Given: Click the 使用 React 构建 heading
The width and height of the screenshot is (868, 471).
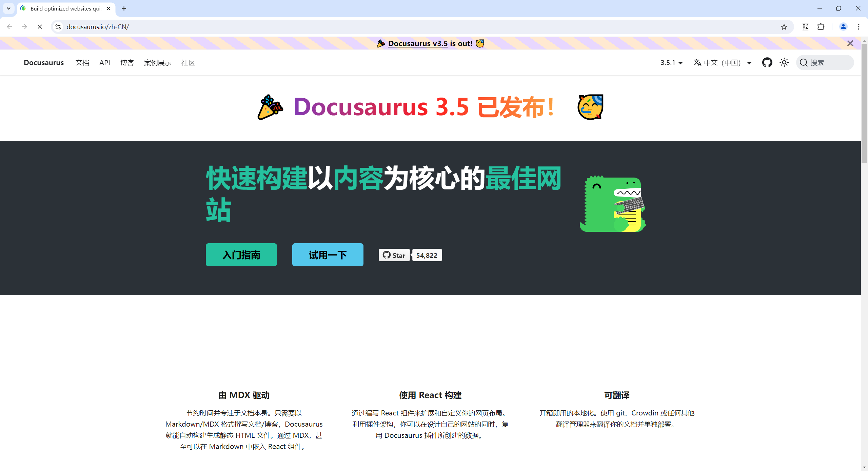Looking at the screenshot, I should (x=430, y=395).
